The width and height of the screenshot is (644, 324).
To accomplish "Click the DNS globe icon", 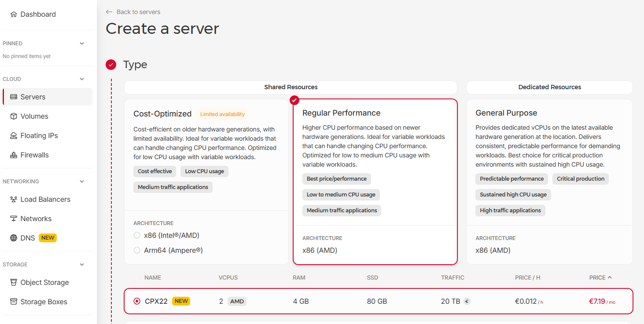I will (x=14, y=238).
